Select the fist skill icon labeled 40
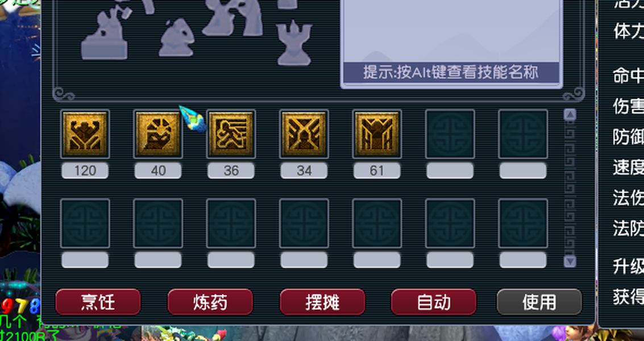The image size is (644, 341). tap(158, 134)
